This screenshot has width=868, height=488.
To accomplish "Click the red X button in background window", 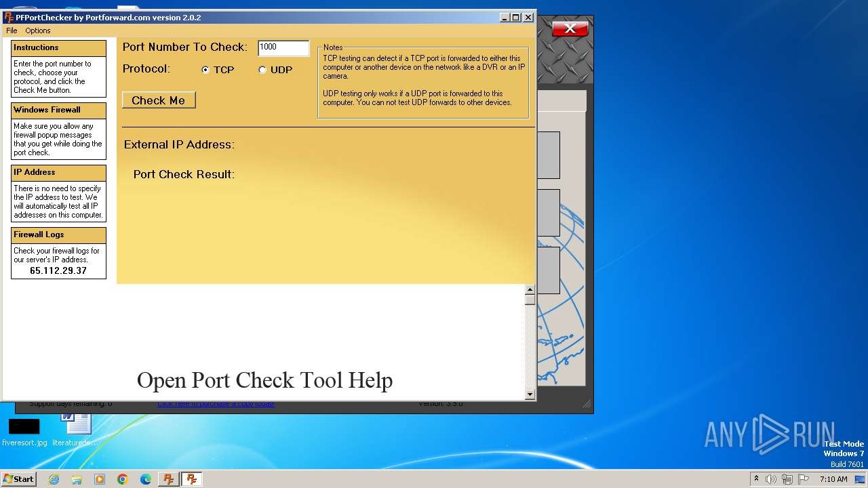I will point(570,28).
